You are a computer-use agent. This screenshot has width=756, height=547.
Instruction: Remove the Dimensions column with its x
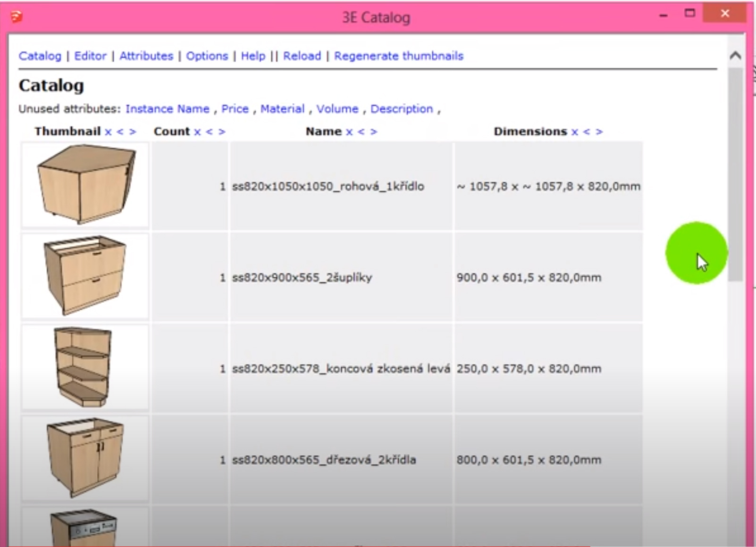coord(574,132)
